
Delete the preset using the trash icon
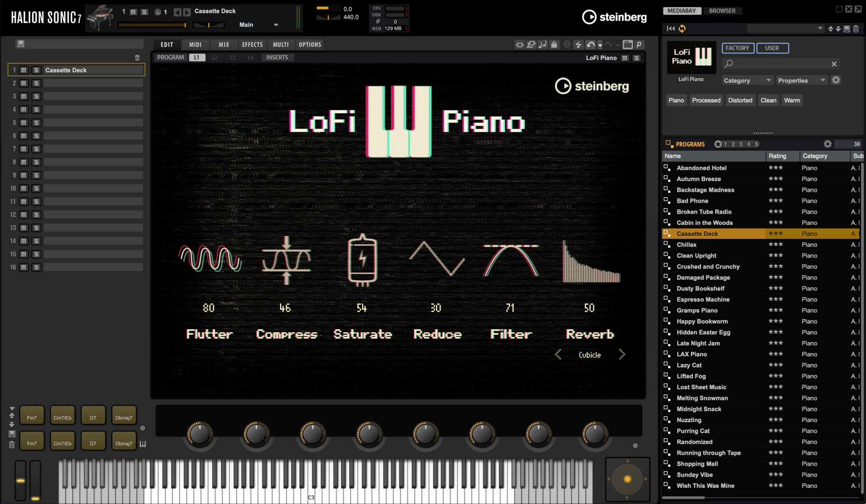click(856, 28)
